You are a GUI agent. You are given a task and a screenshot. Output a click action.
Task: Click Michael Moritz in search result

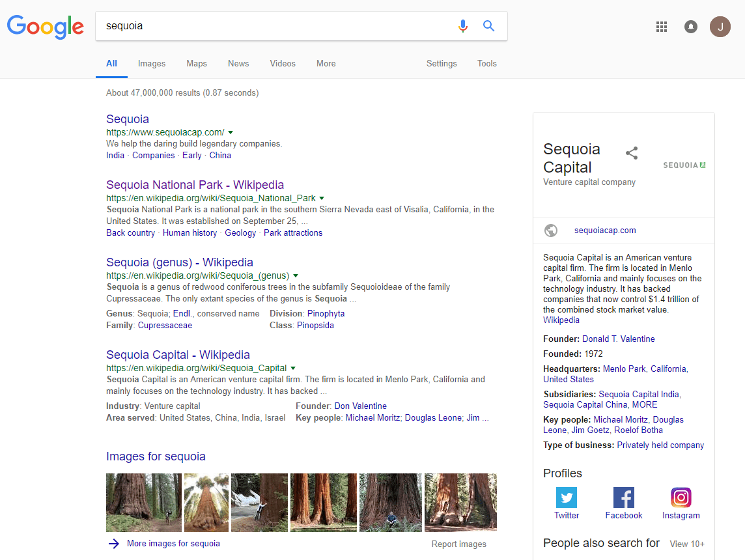(x=372, y=418)
